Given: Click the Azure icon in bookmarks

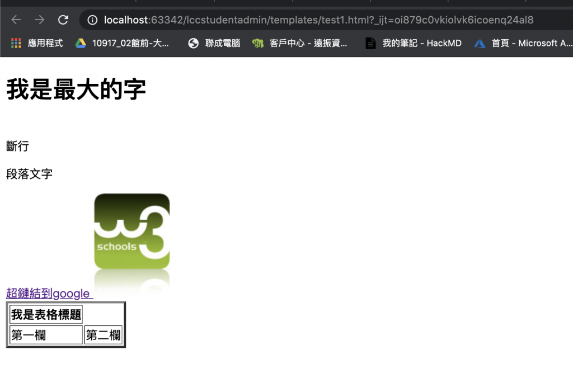Looking at the screenshot, I should coord(480,44).
